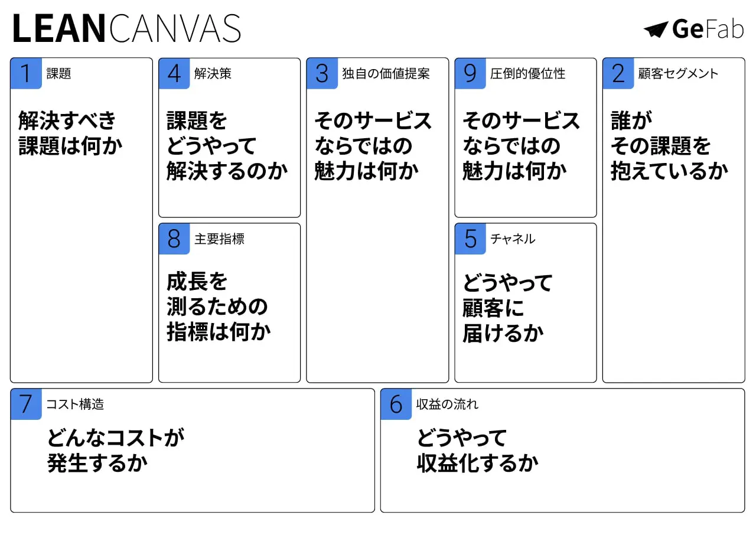Click the LEAN CANVAS title
Image resolution: width=756 pixels, height=535 pixels.
coord(126,29)
